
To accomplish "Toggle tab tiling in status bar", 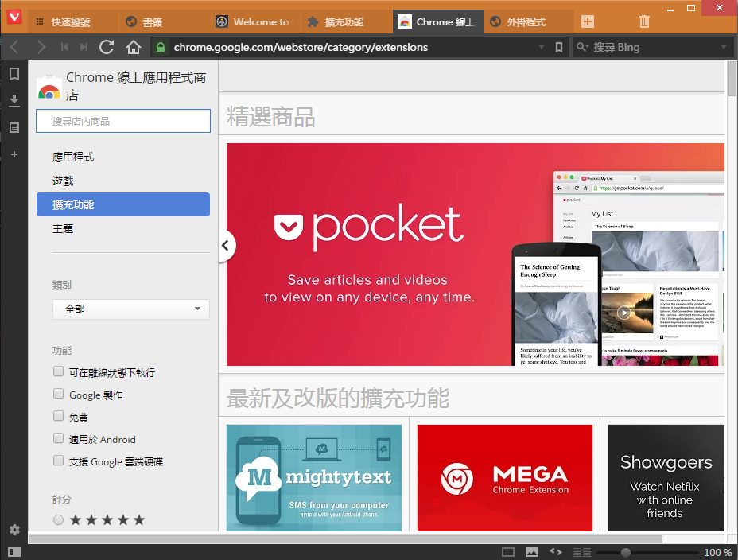I will tap(508, 552).
